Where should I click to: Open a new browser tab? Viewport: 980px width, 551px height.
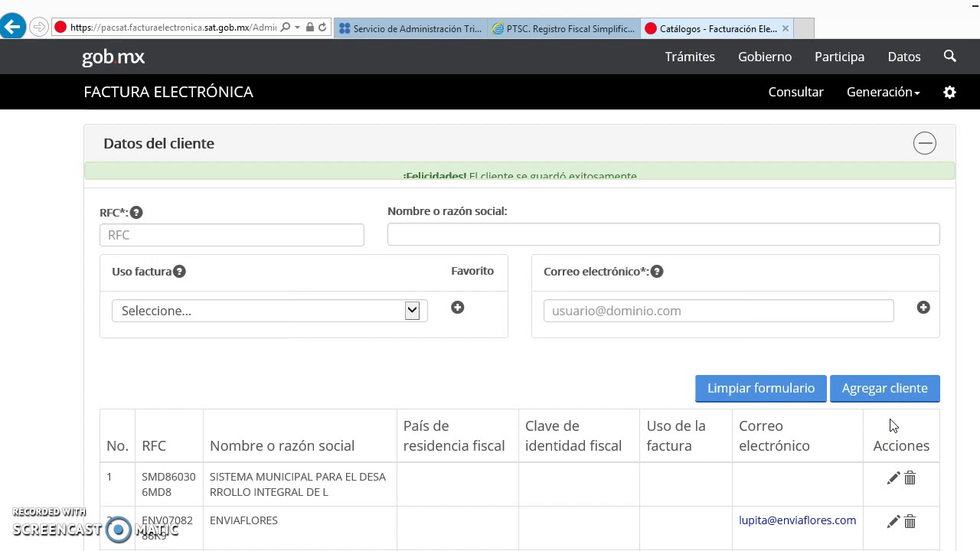(x=804, y=28)
